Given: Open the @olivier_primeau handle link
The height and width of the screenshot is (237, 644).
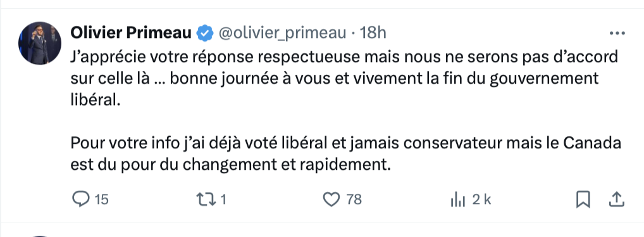Looking at the screenshot, I should [x=282, y=34].
